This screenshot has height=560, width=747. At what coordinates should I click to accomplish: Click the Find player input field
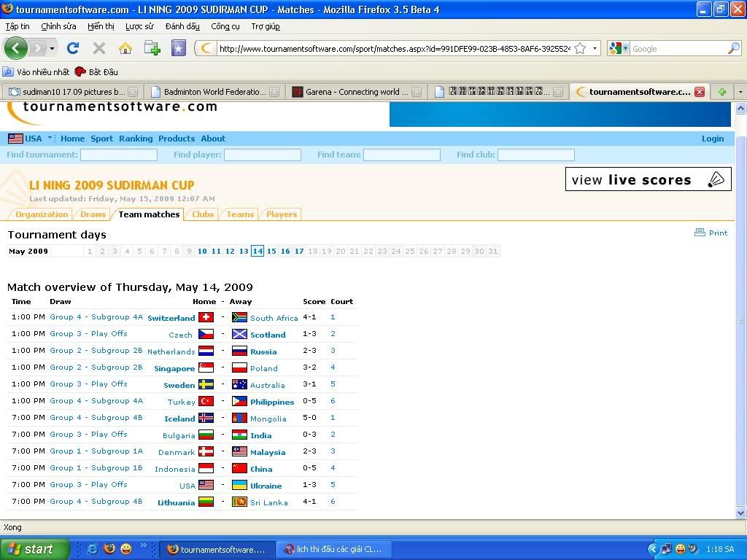click(x=263, y=155)
